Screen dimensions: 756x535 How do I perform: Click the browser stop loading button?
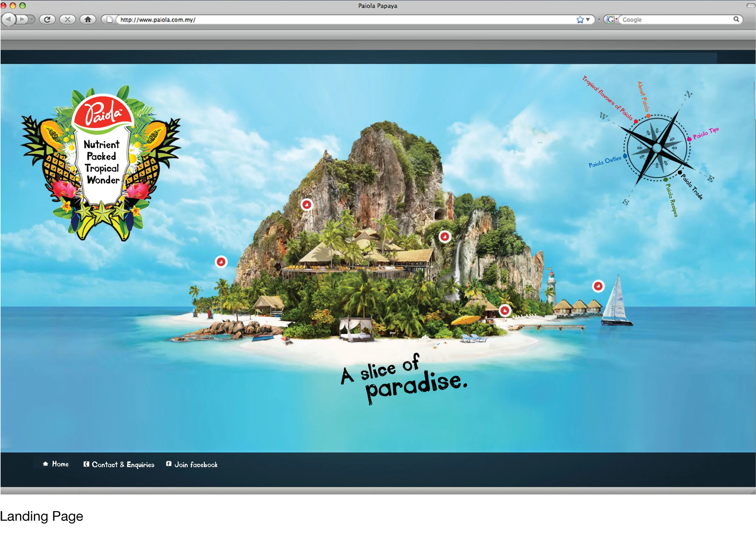[67, 19]
